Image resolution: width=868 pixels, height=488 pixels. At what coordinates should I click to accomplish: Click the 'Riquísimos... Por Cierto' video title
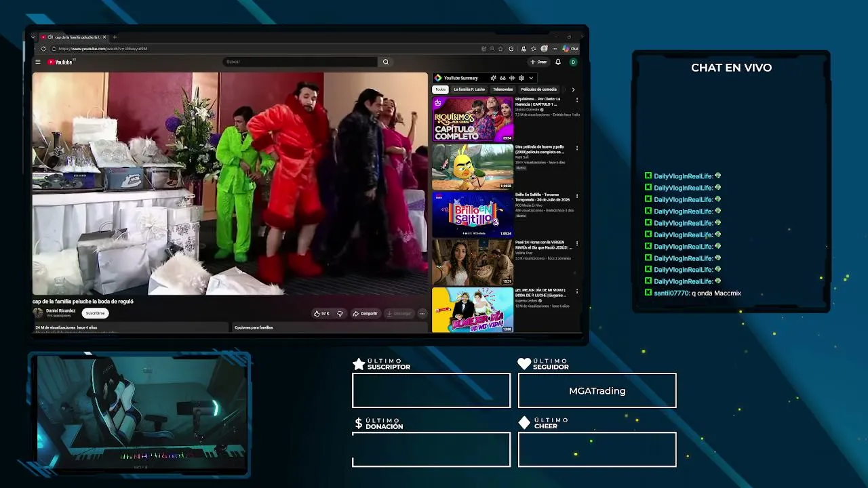[x=537, y=102]
